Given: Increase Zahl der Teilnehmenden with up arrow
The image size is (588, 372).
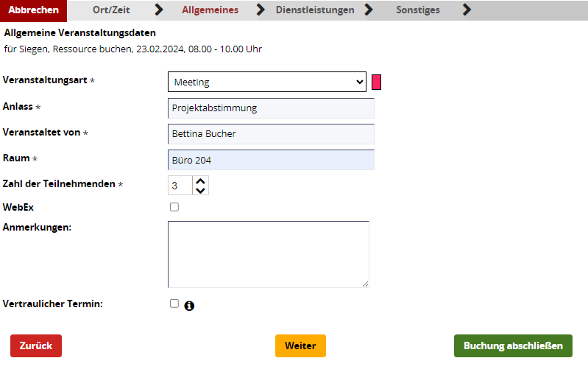Looking at the screenshot, I should tap(201, 181).
